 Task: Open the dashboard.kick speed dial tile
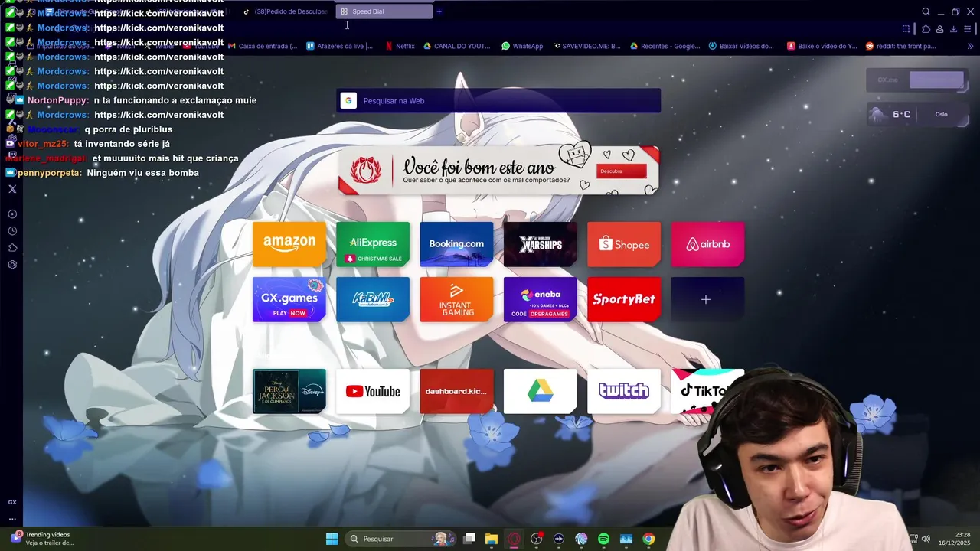(x=456, y=391)
